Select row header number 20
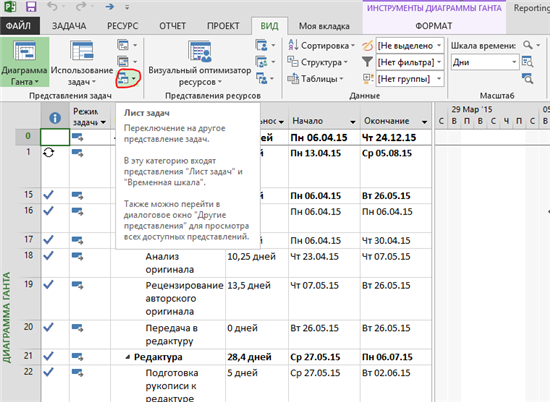The image size is (550, 402). point(28,327)
